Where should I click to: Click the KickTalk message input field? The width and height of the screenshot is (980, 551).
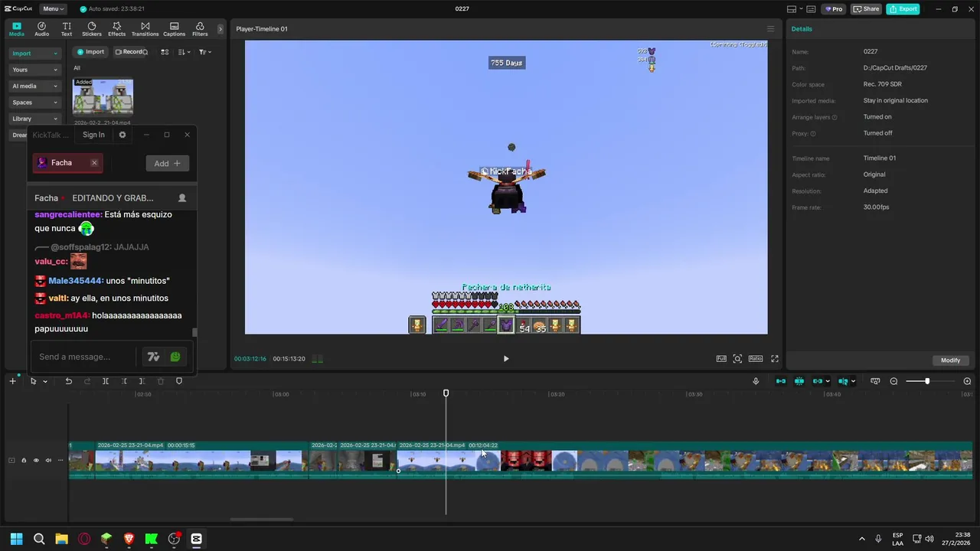[x=84, y=357]
